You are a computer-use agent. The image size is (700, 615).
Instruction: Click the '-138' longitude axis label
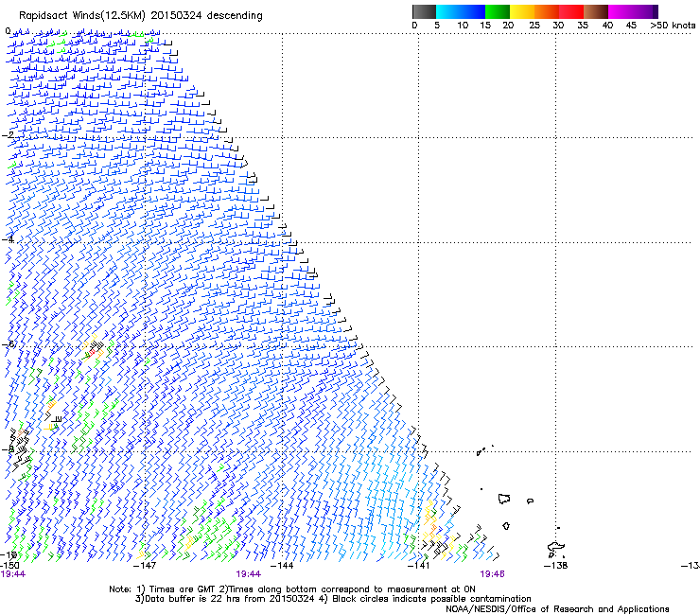(x=556, y=566)
